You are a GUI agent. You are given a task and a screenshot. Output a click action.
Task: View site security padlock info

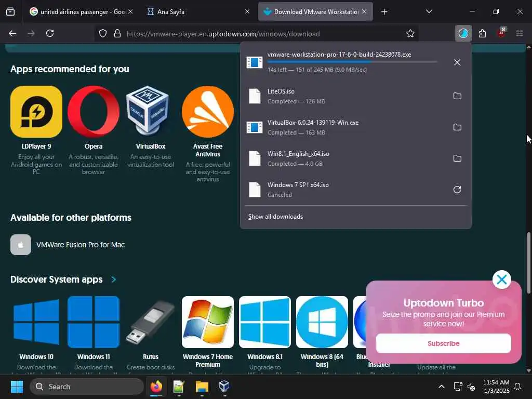click(x=117, y=33)
